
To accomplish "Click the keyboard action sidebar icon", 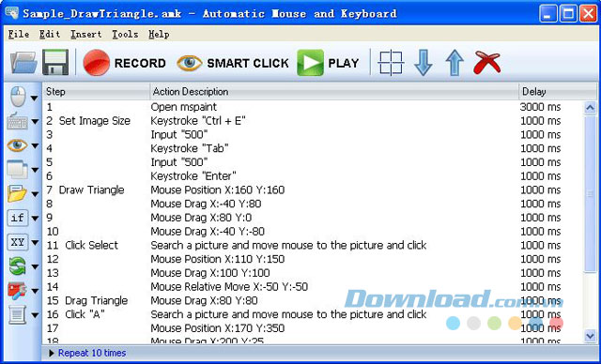I will click(x=17, y=121).
